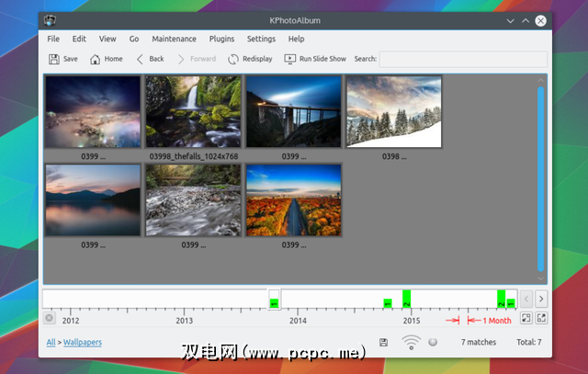The width and height of the screenshot is (588, 374).
Task: Click the timeline handle near 2014
Action: pos(274,299)
